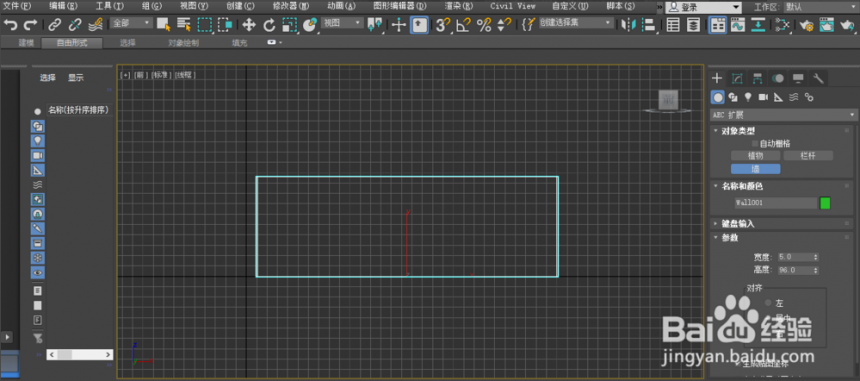Viewport: 860px width, 381px height.
Task: Toggle the Ribbon display icon
Action: [x=717, y=25]
